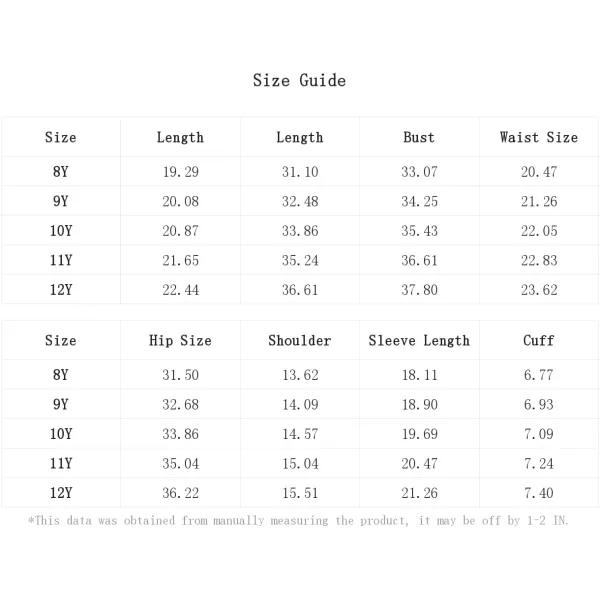
Task: Select the Hip Size column header
Action: (x=180, y=340)
